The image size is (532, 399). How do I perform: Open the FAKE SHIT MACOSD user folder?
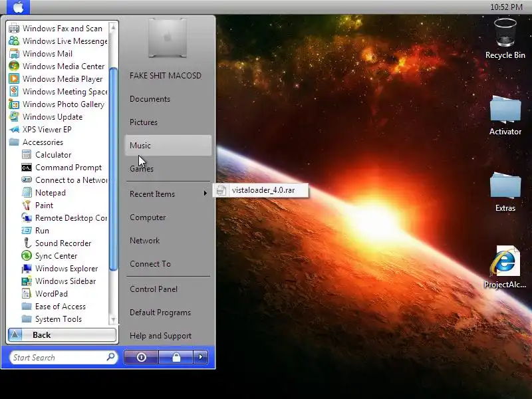[x=165, y=76]
